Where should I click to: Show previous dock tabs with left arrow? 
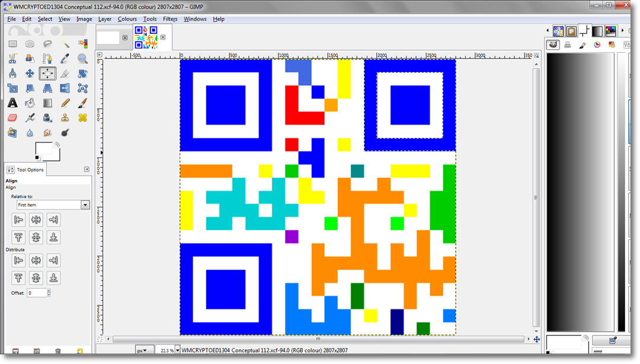548,31
